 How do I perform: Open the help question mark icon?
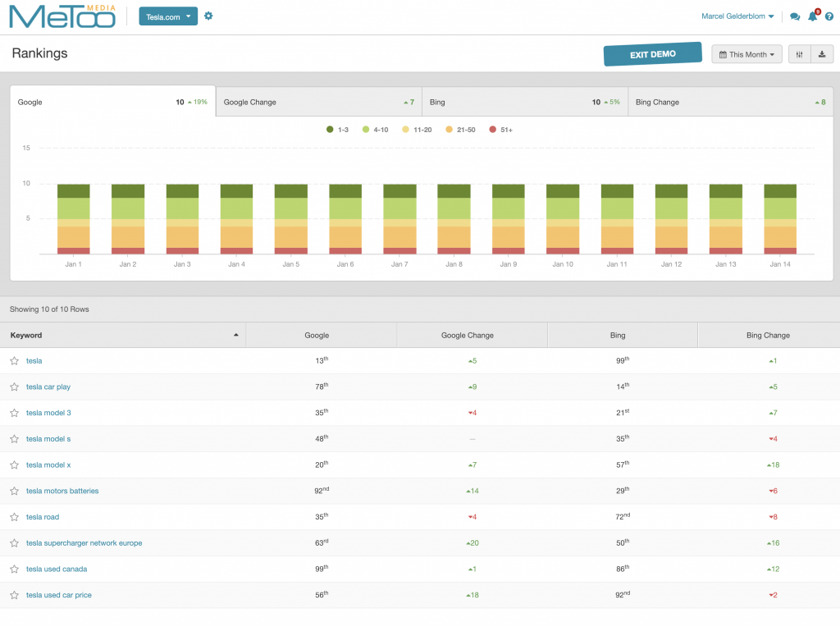click(829, 16)
